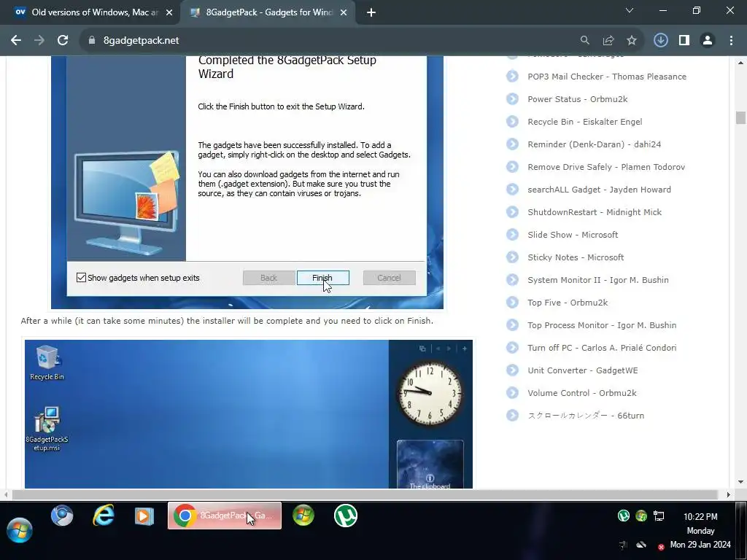Open Turn off PC - Carlos A. Prialé Condori
This screenshot has width=747, height=560.
(x=602, y=348)
